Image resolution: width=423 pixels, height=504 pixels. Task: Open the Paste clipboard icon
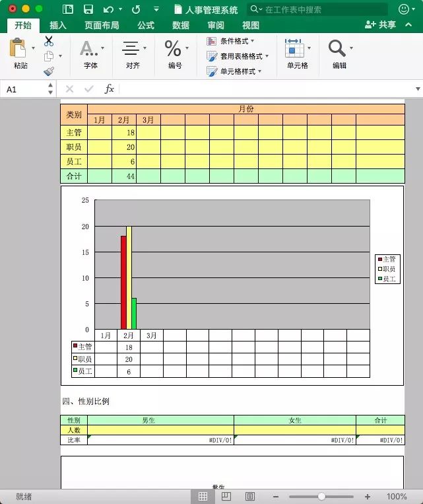19,48
